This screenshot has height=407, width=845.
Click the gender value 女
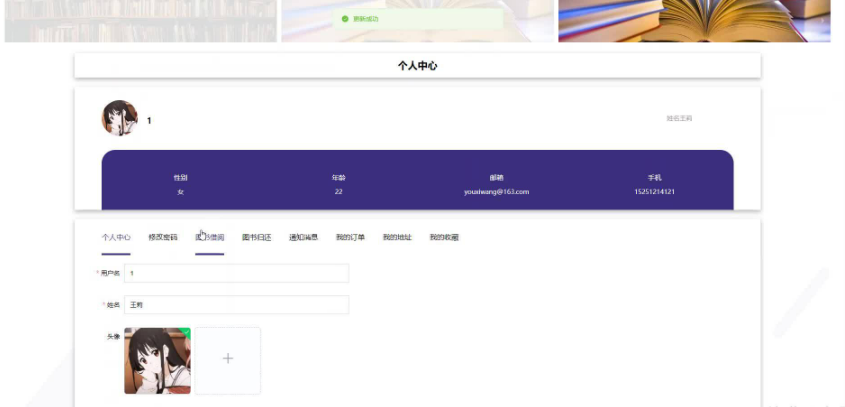point(181,192)
